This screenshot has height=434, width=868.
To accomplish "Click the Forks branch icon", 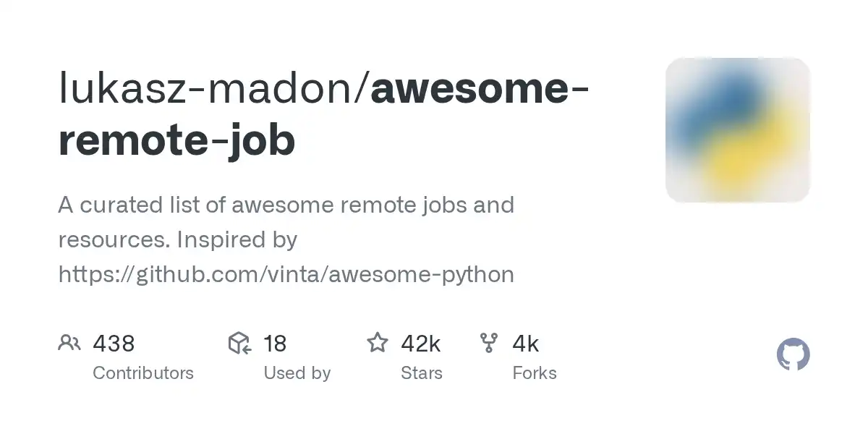I will [x=489, y=343].
